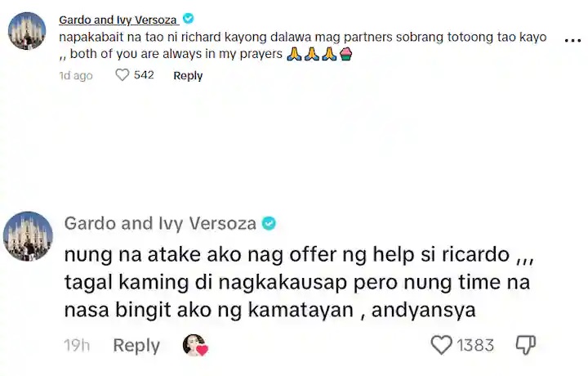Image resolution: width=588 pixels, height=376 pixels.
Task: Click the 1d ago timestamp
Action: click(76, 75)
